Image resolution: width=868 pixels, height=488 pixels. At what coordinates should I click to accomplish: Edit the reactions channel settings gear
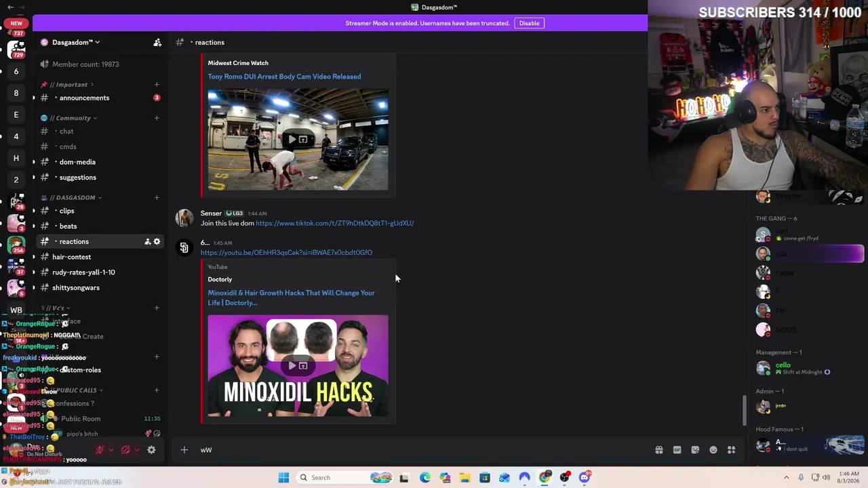[157, 242]
